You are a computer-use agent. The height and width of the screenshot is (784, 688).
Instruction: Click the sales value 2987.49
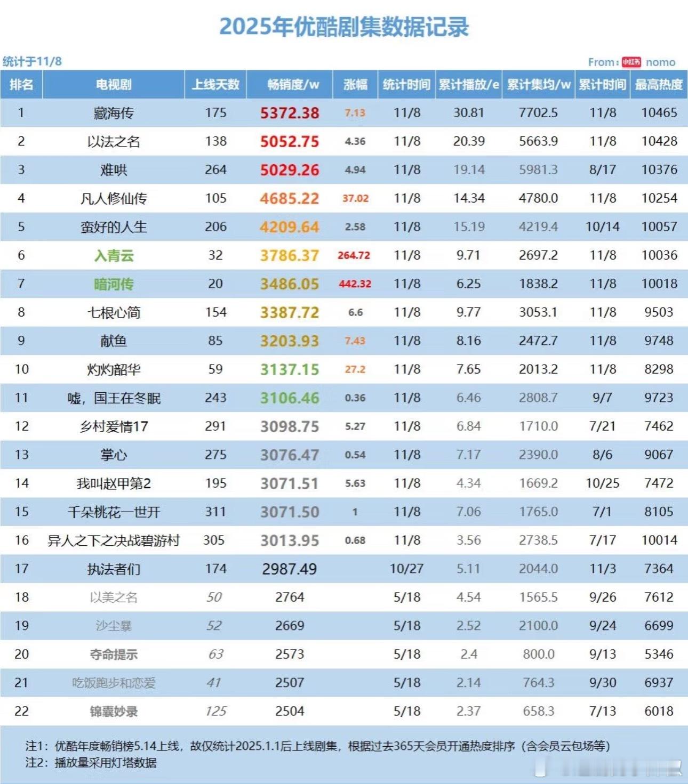pyautogui.click(x=290, y=569)
